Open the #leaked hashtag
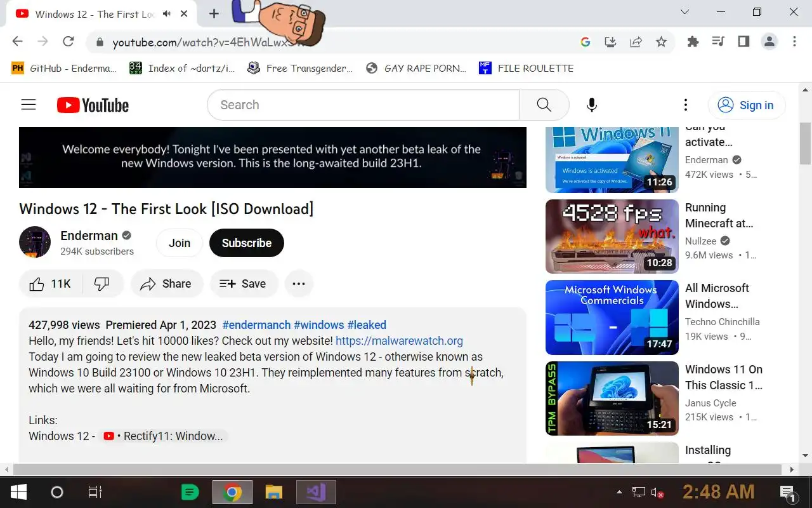This screenshot has height=508, width=812. click(x=367, y=324)
